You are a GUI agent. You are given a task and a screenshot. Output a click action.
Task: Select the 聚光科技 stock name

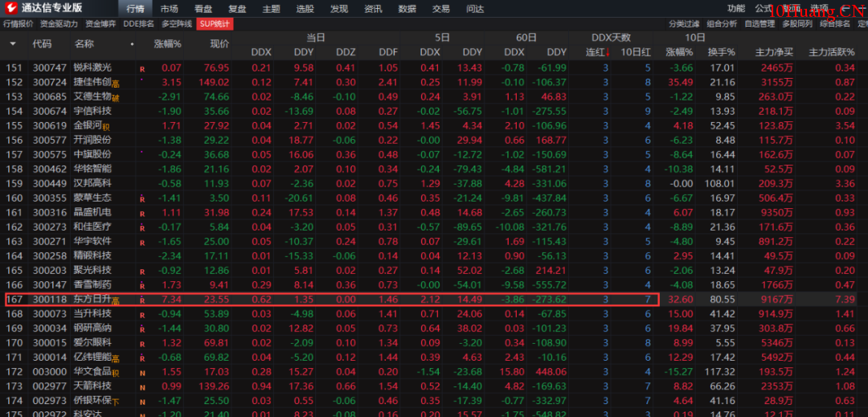pos(93,270)
